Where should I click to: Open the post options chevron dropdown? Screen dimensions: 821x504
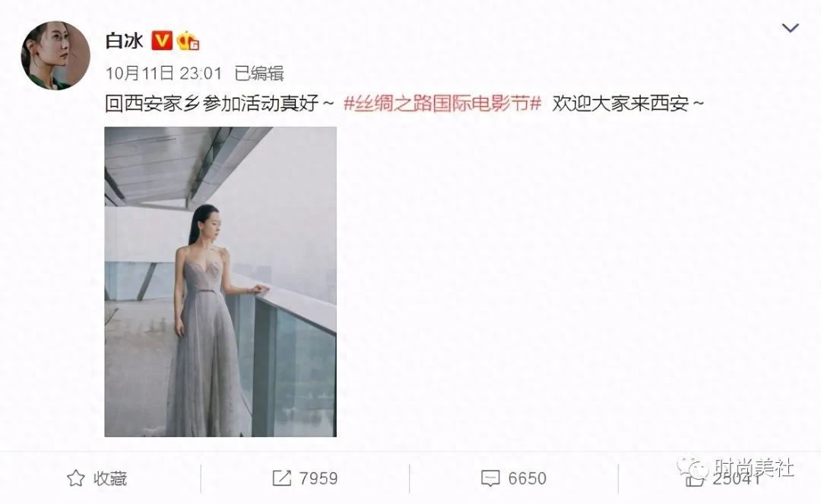click(x=790, y=27)
